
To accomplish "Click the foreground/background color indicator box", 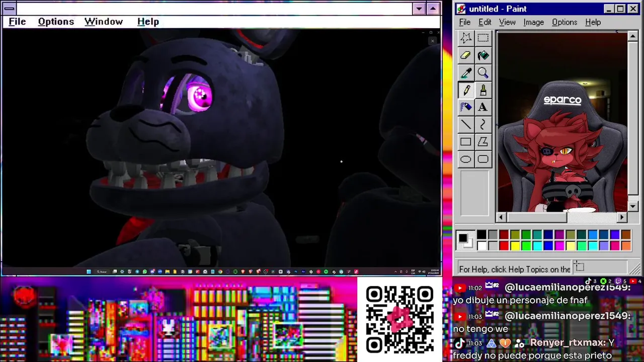I will (x=465, y=240).
